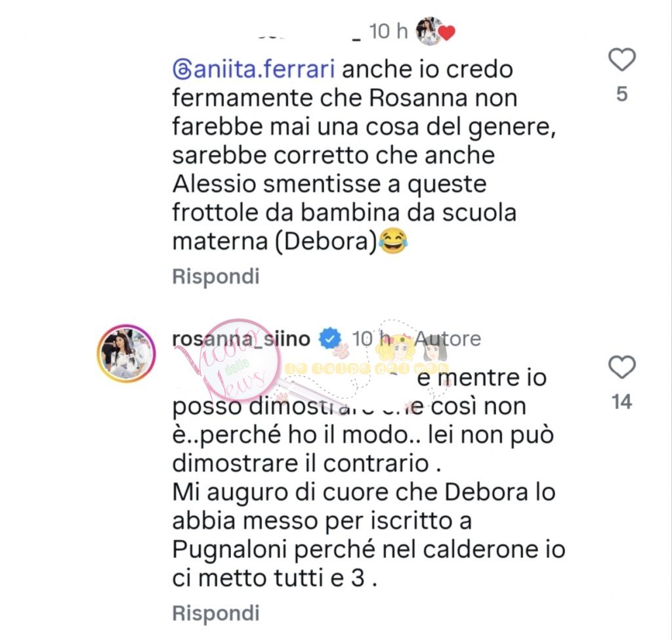
Task: View the 5 likes count
Action: (x=622, y=95)
